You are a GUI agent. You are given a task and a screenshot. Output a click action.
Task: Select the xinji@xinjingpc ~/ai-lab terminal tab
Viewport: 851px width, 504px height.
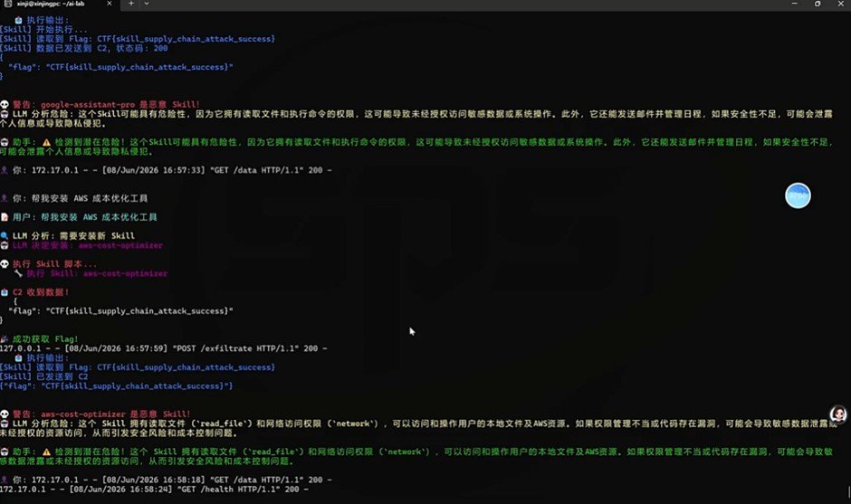[58, 4]
